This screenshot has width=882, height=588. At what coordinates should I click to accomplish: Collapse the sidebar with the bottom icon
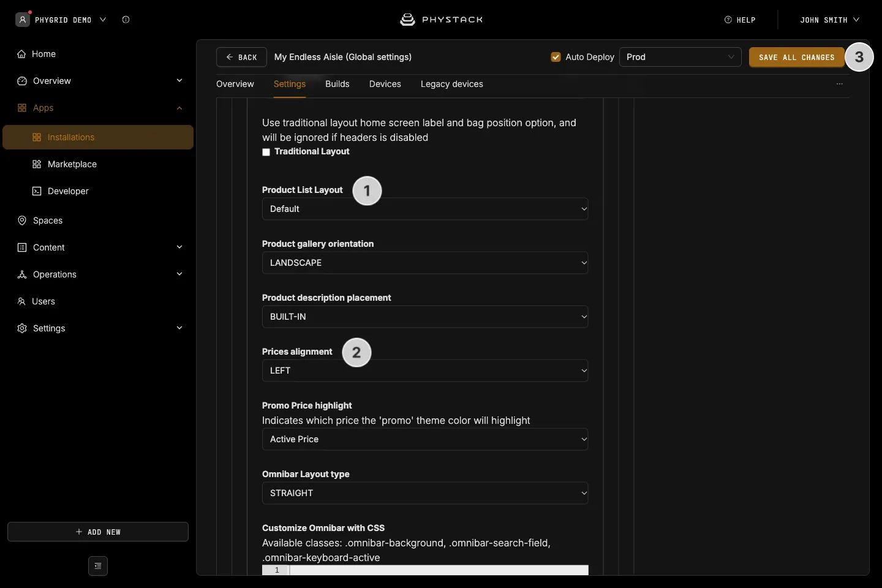point(98,566)
